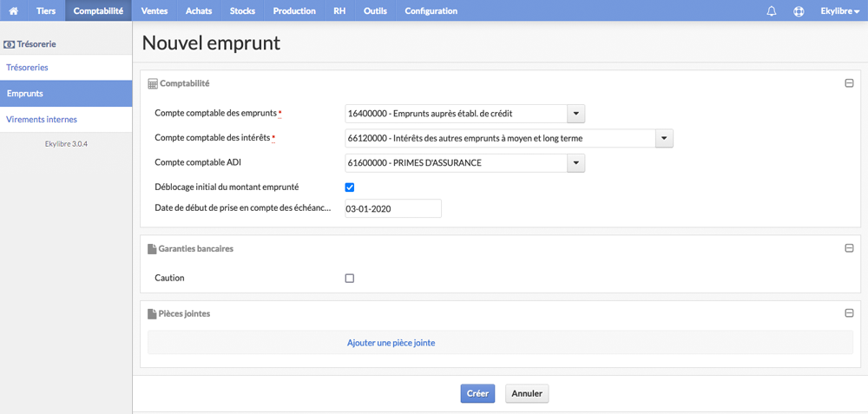Go to Trésoreries in the sidebar
Viewport: 868px width, 414px height.
(66, 68)
